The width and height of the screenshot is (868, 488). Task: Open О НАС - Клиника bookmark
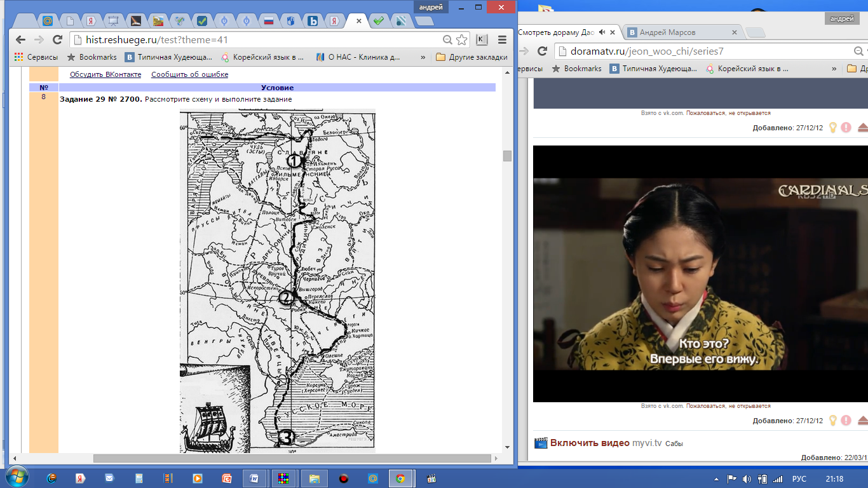(x=358, y=57)
